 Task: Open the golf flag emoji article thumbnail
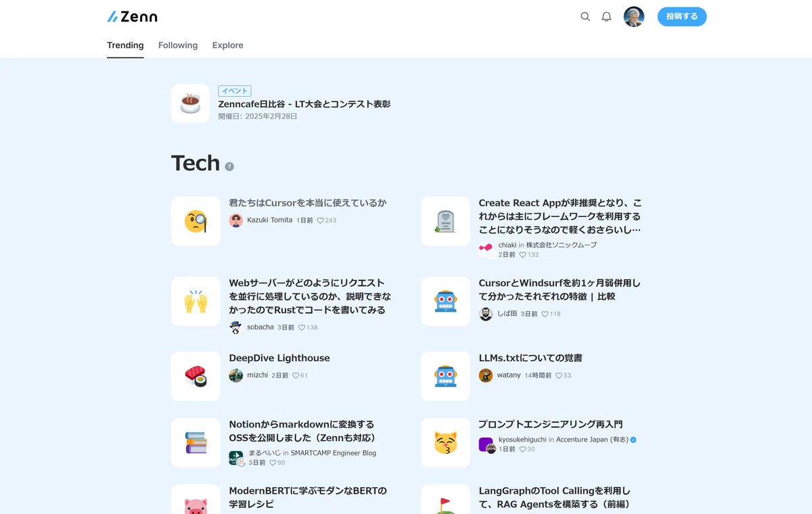click(x=445, y=499)
